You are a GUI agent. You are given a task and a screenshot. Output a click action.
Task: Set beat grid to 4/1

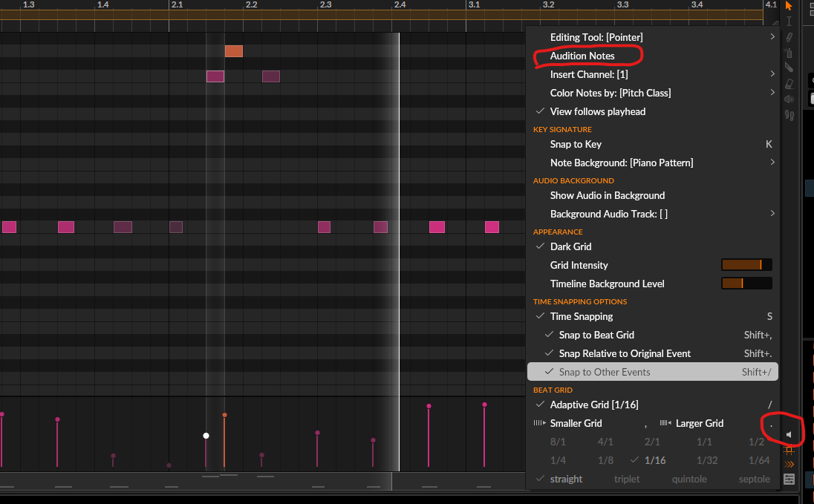(605, 442)
